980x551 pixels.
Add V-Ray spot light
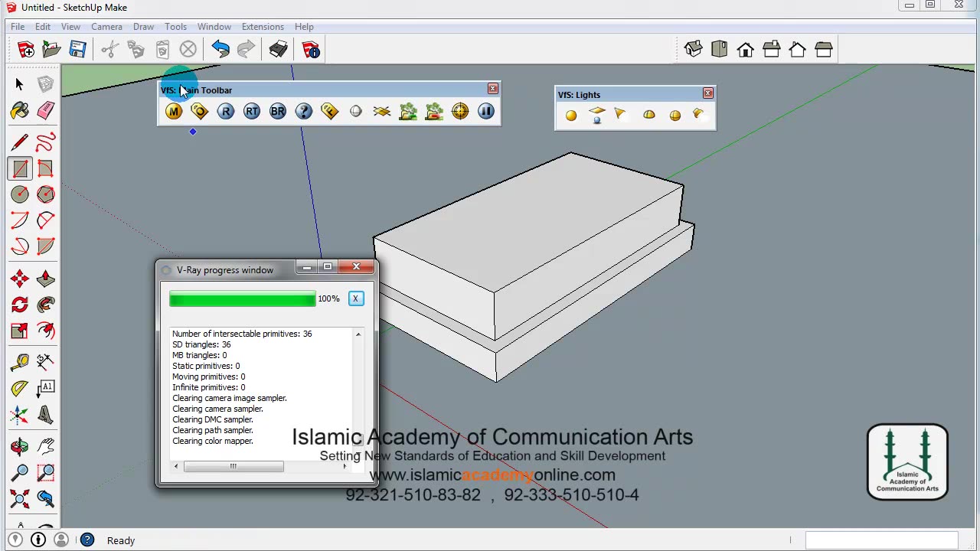point(622,116)
